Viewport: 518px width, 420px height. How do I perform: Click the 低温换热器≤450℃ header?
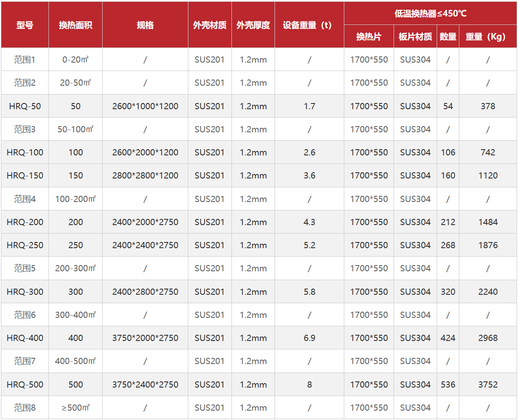coord(430,13)
